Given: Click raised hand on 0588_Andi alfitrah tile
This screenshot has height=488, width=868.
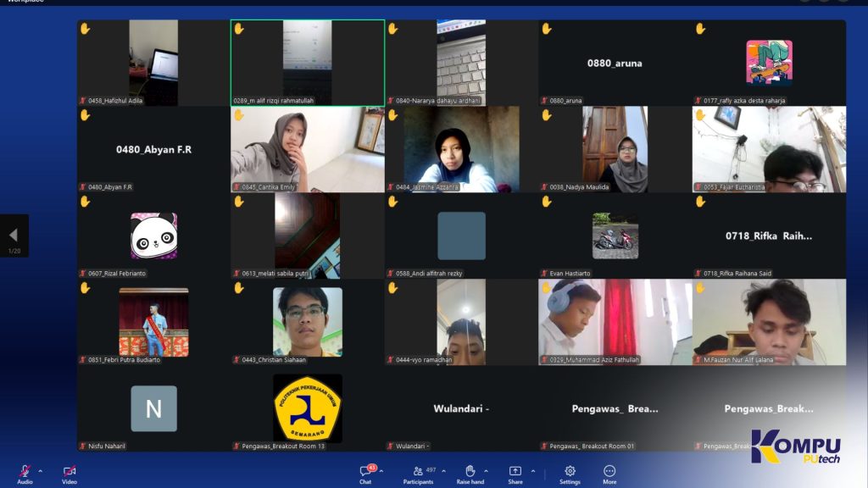Looking at the screenshot, I should pyautogui.click(x=393, y=202).
